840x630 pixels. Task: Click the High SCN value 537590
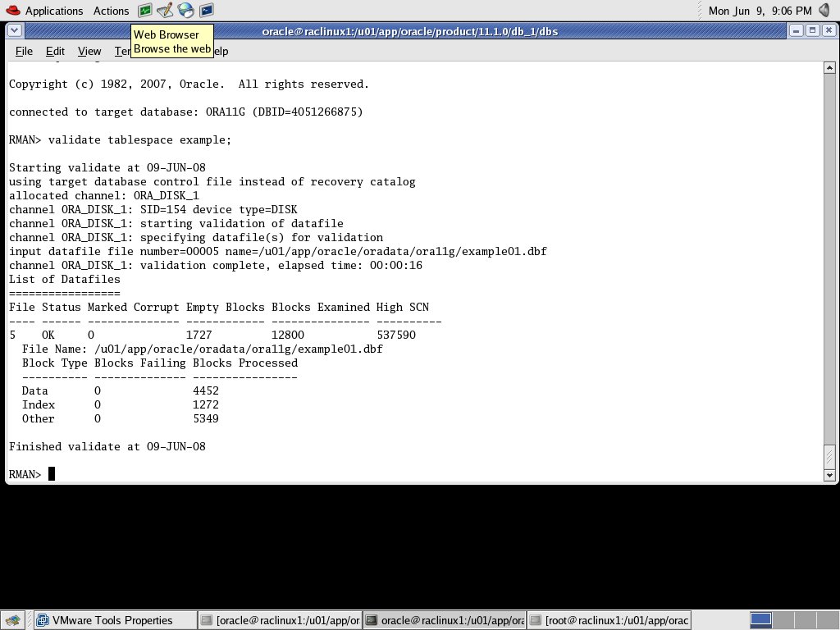[396, 335]
